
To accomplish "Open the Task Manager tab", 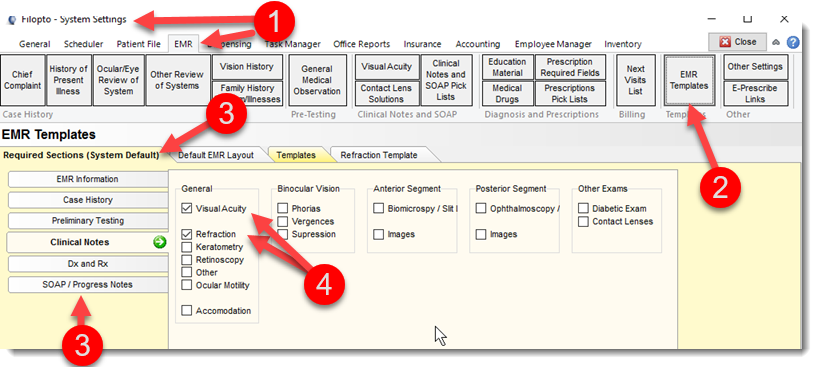I will [292, 44].
